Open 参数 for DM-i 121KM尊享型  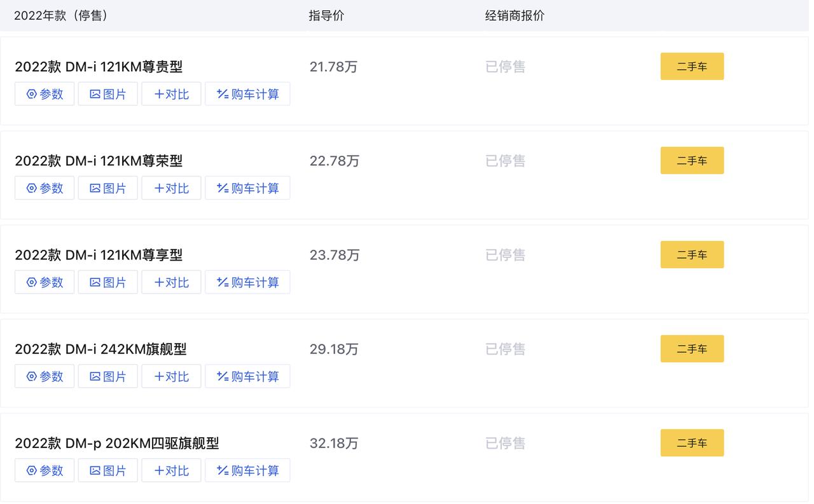tap(45, 282)
